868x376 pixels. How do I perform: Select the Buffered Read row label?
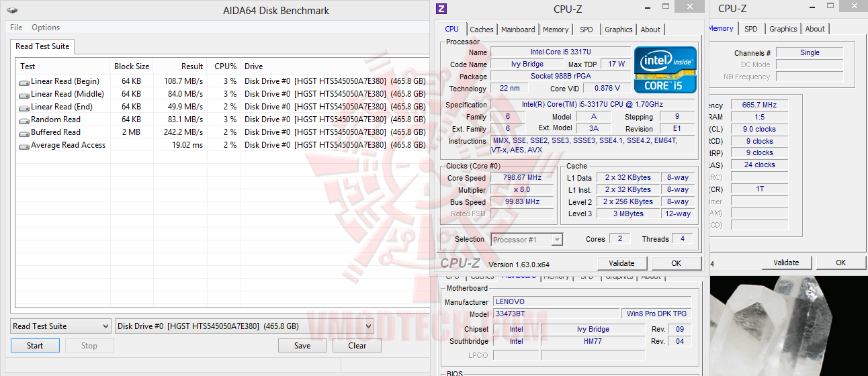pyautogui.click(x=56, y=132)
